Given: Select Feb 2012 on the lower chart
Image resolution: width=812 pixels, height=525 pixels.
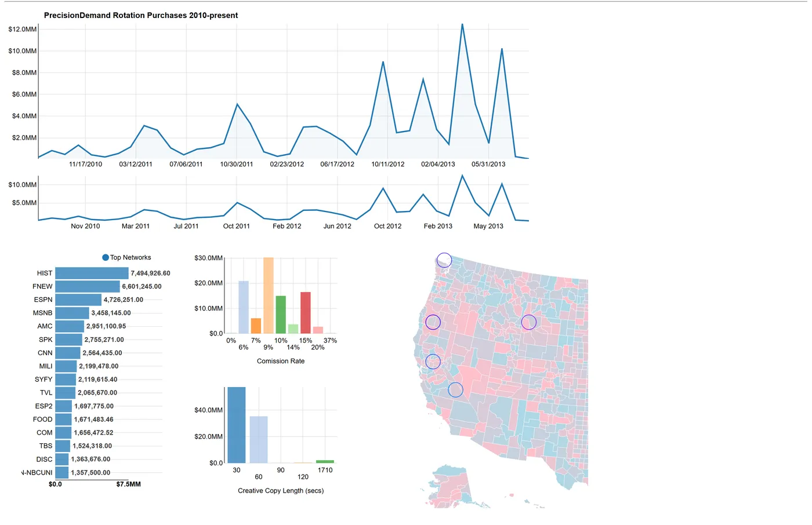Looking at the screenshot, I should click(x=287, y=226).
